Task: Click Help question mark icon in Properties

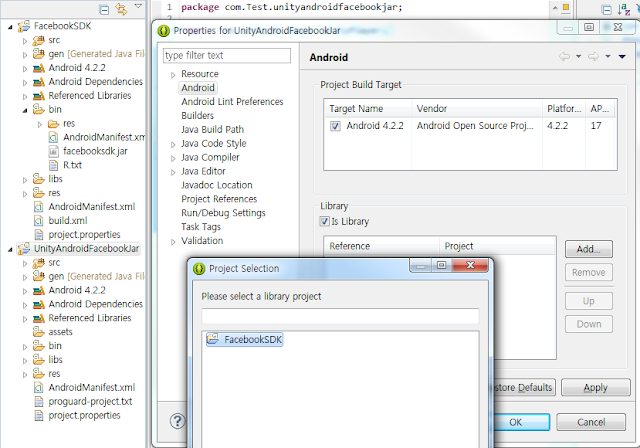Action: (177, 421)
